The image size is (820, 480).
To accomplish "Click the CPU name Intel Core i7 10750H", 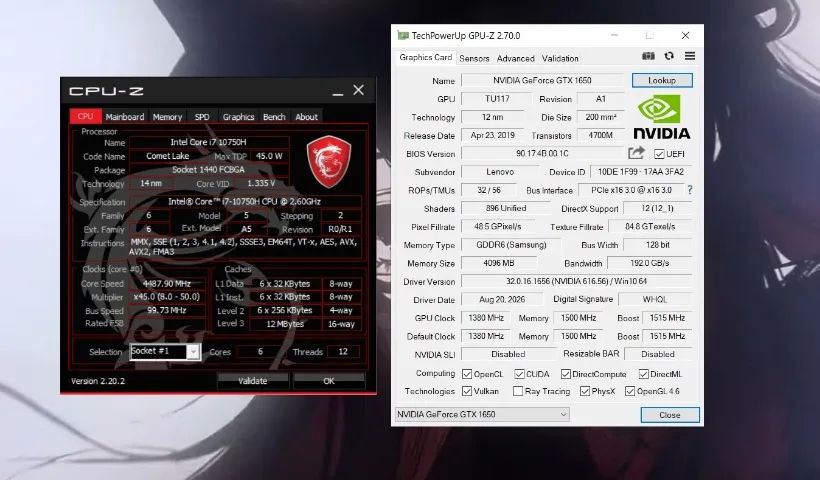I will click(x=208, y=142).
